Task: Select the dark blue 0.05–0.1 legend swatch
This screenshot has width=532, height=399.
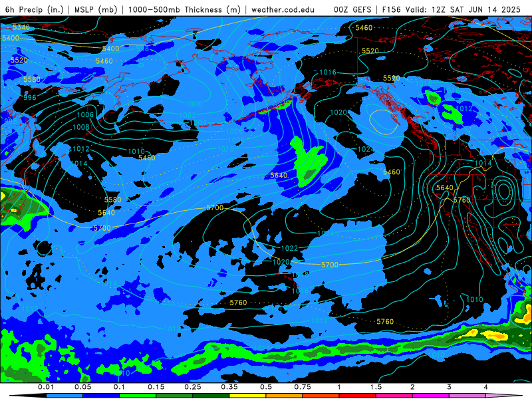Action: click(101, 396)
